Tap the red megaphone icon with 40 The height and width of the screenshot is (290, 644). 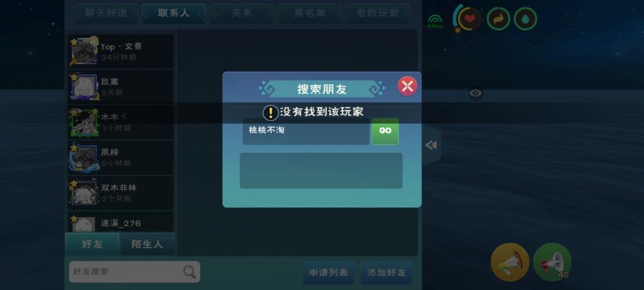[552, 262]
